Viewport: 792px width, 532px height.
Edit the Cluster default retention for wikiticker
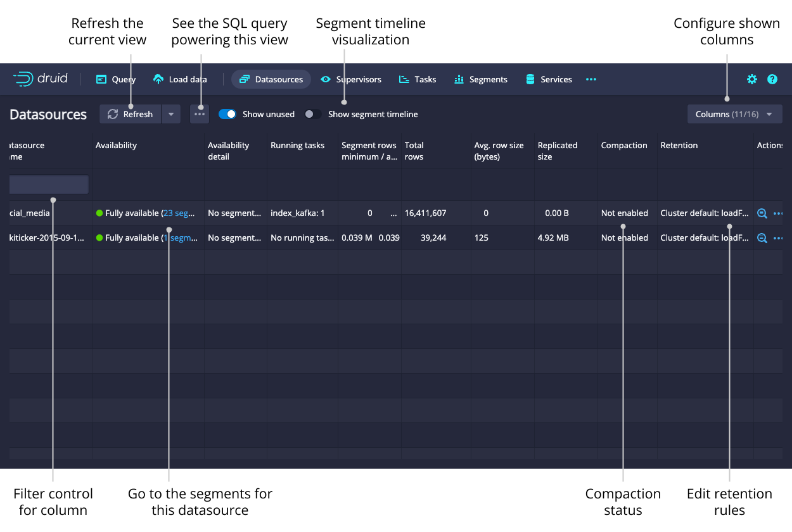pyautogui.click(x=705, y=238)
